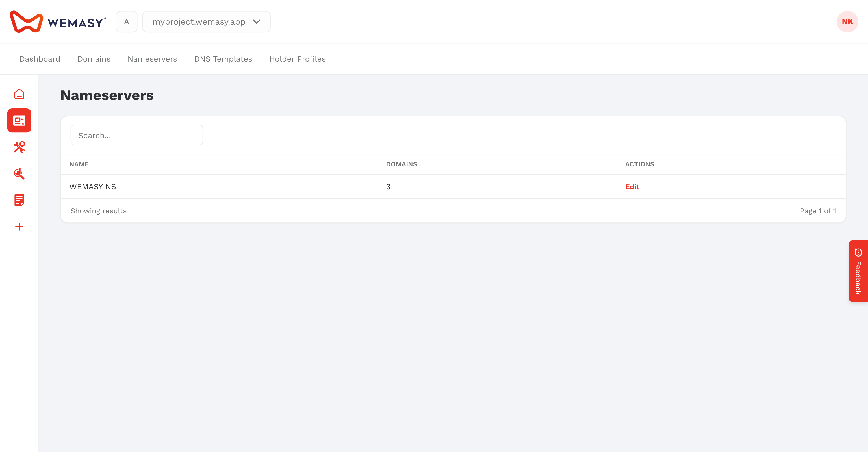Select the domains card icon in sidebar
The width and height of the screenshot is (868, 452).
pos(19,121)
